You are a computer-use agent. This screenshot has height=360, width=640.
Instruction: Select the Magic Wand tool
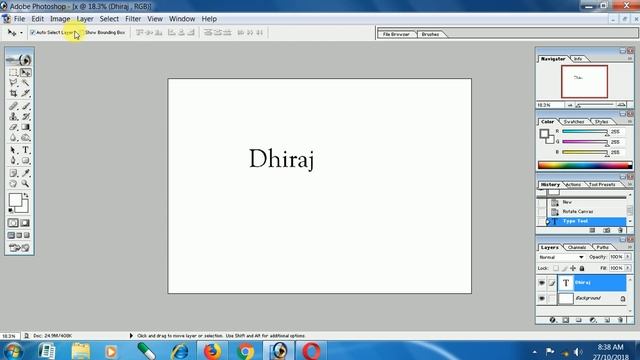click(26, 83)
